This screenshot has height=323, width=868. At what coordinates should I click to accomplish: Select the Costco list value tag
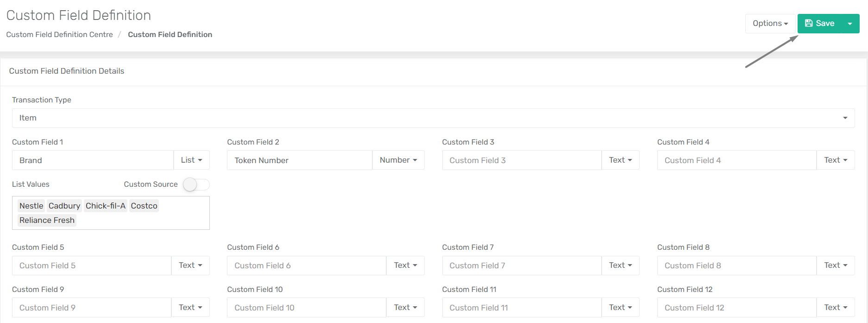pos(144,206)
